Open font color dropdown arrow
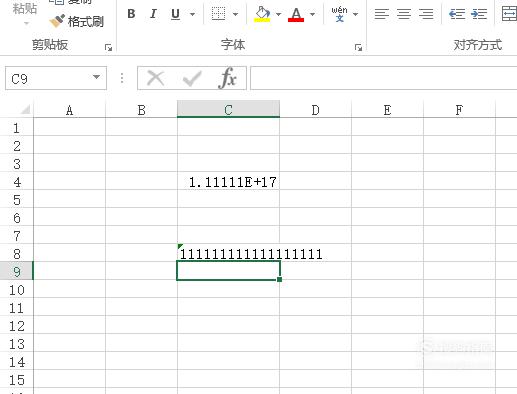Image resolution: width=517 pixels, height=394 pixels. [312, 14]
